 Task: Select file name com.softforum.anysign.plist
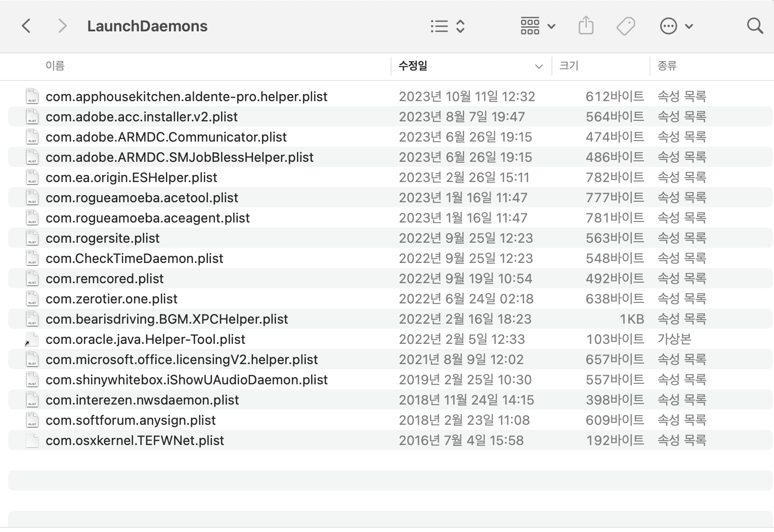pos(131,420)
